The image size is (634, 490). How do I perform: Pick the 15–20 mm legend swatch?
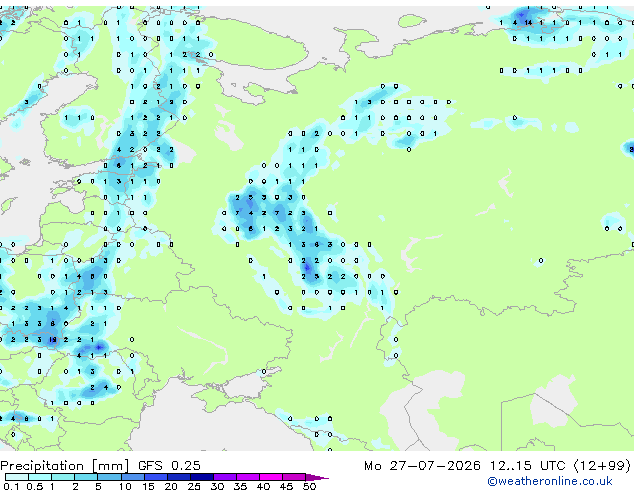[x=155, y=477]
